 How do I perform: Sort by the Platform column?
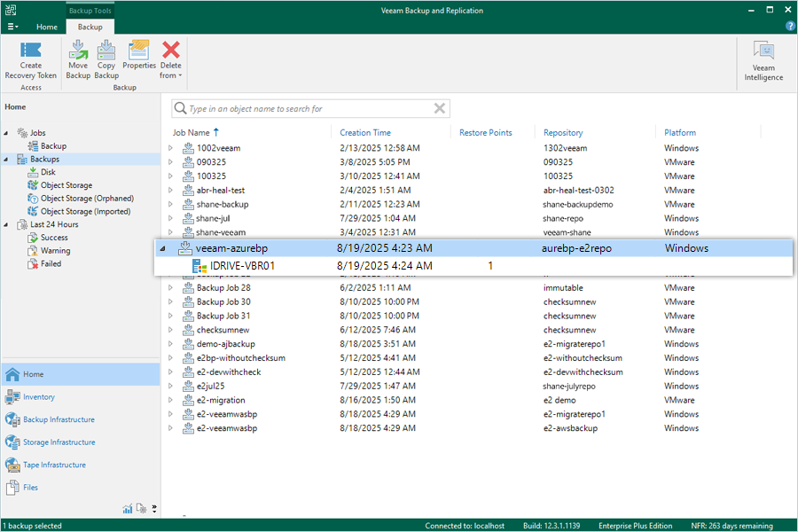coord(680,132)
